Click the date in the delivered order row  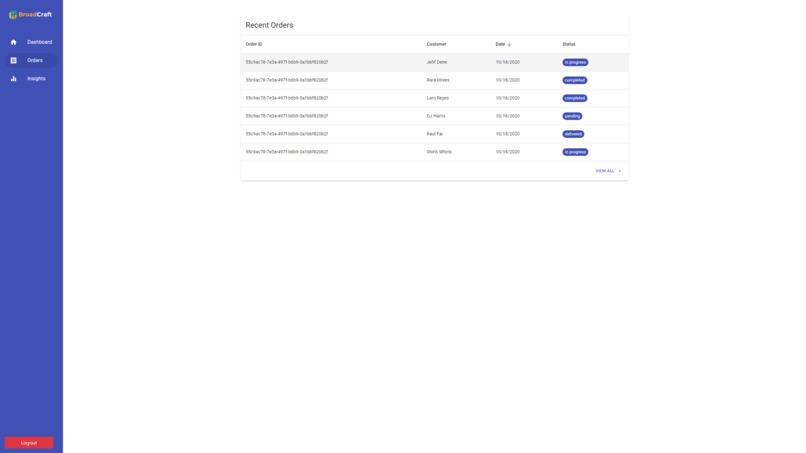(507, 134)
